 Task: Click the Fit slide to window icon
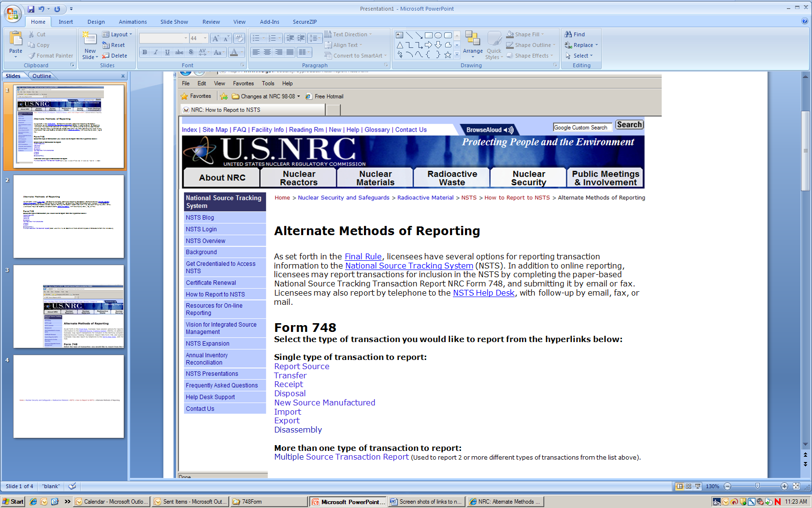(796, 486)
